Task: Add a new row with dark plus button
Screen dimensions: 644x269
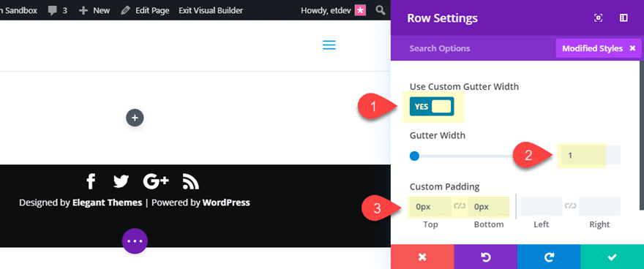Action: pyautogui.click(x=135, y=118)
